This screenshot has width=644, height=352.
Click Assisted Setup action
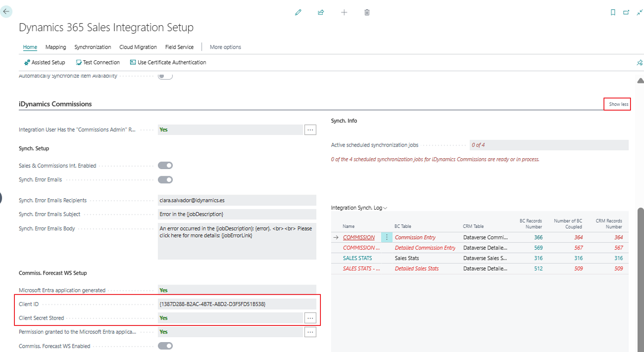tap(45, 62)
